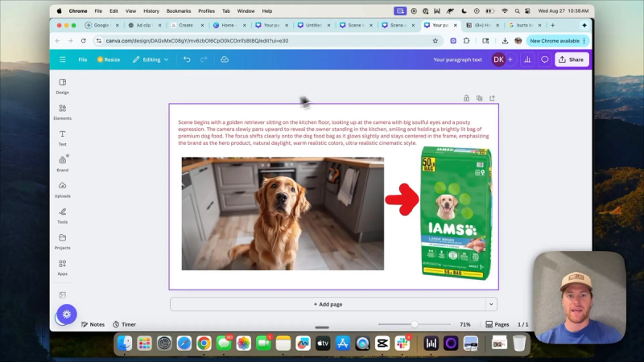
Task: Open the DK profile avatar
Action: [498, 60]
